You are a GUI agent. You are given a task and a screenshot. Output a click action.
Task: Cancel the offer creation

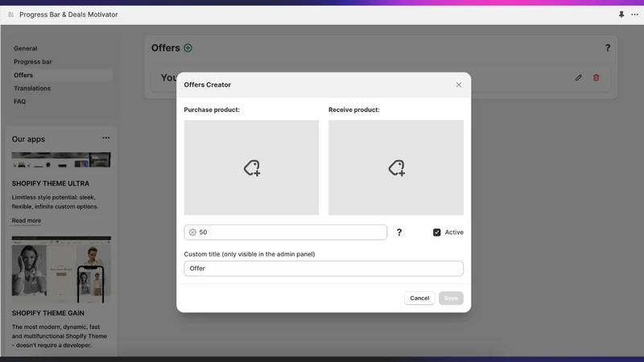tap(419, 298)
